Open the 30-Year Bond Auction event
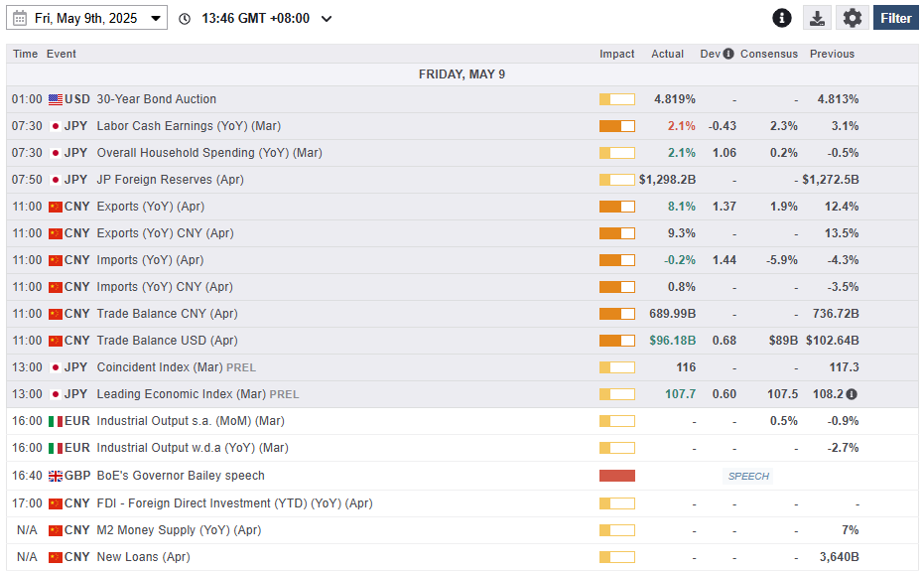This screenshot has width=924, height=571. click(x=156, y=99)
